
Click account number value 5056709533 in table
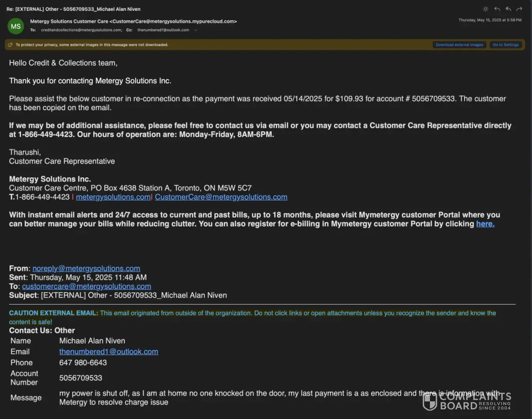point(81,378)
